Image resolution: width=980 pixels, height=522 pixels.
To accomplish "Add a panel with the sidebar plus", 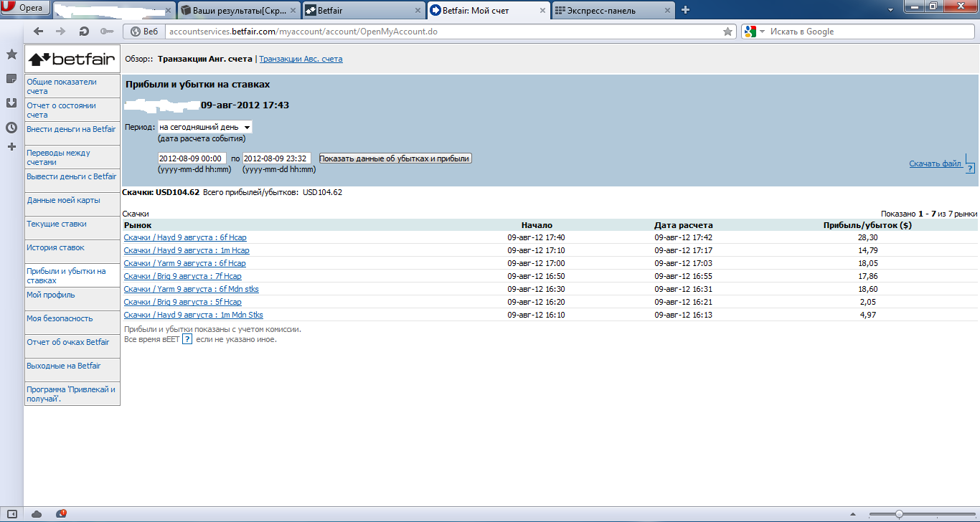I will coord(11,147).
